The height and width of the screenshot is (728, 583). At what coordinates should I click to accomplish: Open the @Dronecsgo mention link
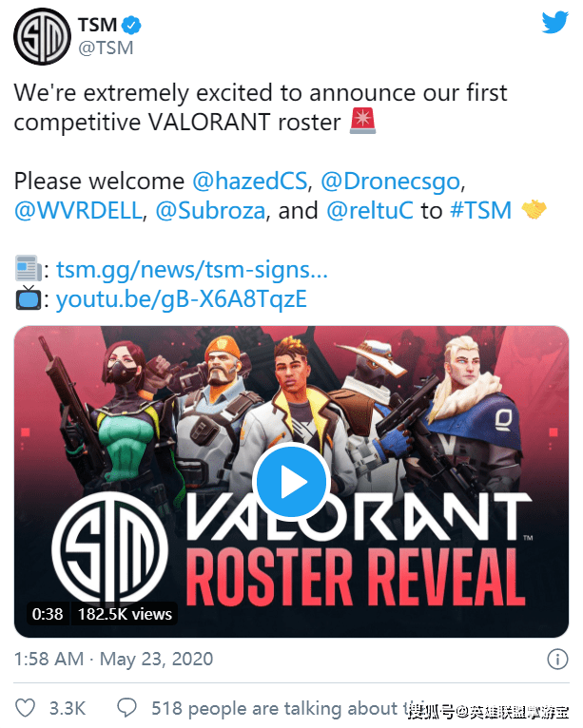pos(390,182)
